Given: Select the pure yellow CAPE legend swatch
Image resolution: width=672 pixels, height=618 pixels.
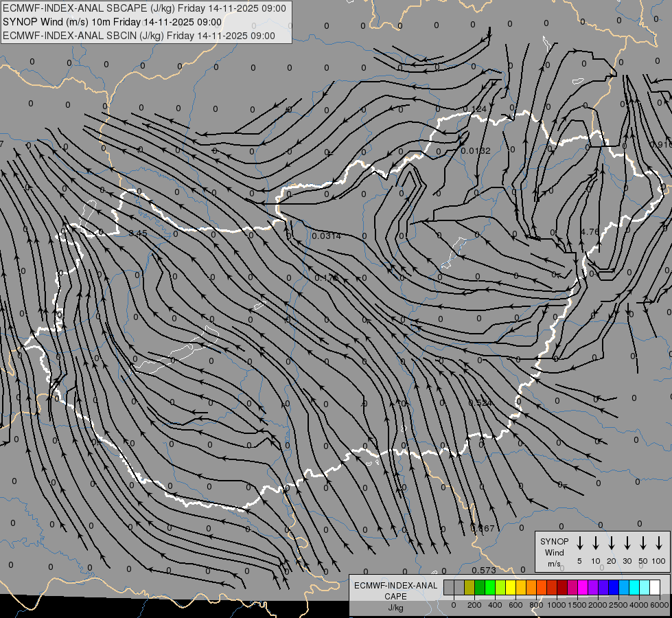Looking at the screenshot, I should point(511,587).
